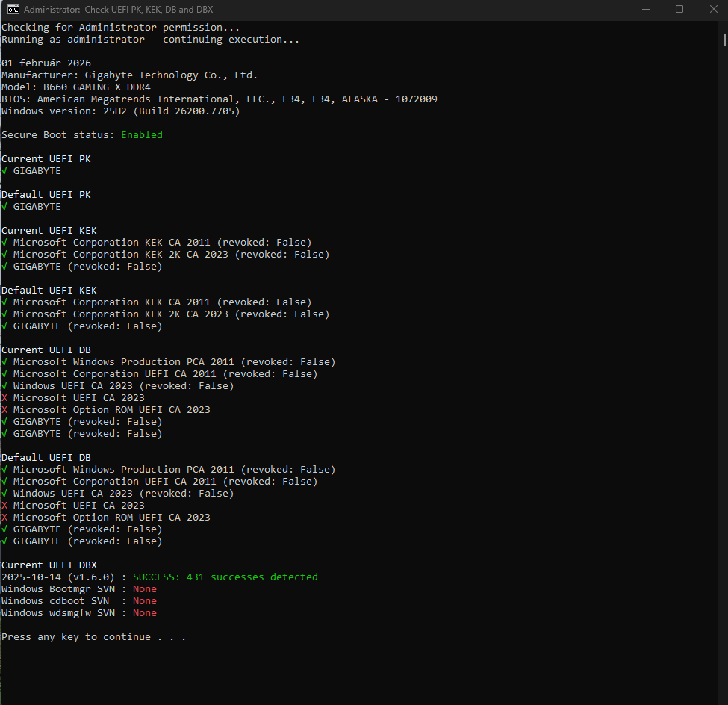This screenshot has height=705, width=728.
Task: Maximize the Check UEFI console window
Action: tap(679, 9)
